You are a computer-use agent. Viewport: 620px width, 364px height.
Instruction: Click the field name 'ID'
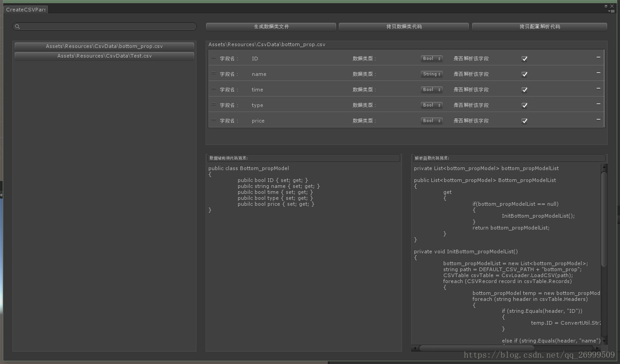pos(255,59)
